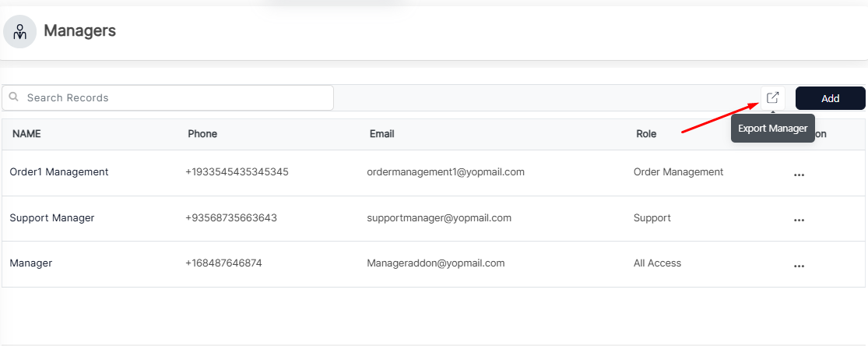This screenshot has height=346, width=868.
Task: Select the name cell reading just Manager
Action: click(x=31, y=263)
